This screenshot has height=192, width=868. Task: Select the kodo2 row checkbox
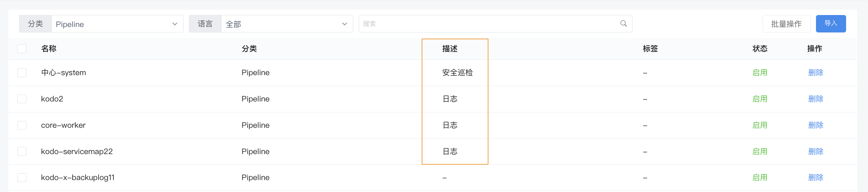click(x=22, y=99)
